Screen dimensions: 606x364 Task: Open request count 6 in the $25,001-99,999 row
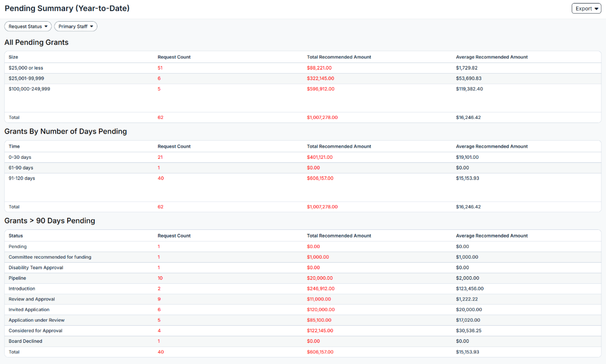(x=159, y=78)
